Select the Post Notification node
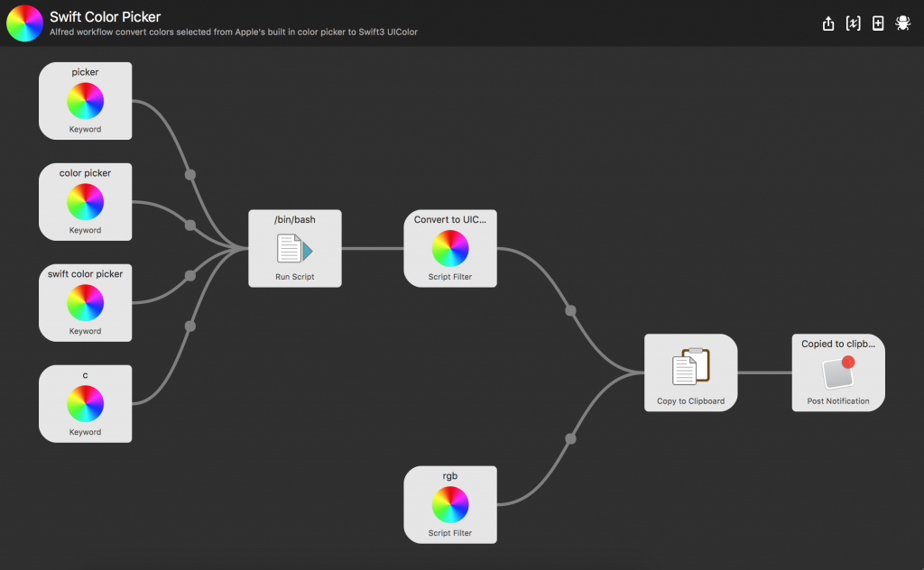924x570 pixels. point(838,372)
